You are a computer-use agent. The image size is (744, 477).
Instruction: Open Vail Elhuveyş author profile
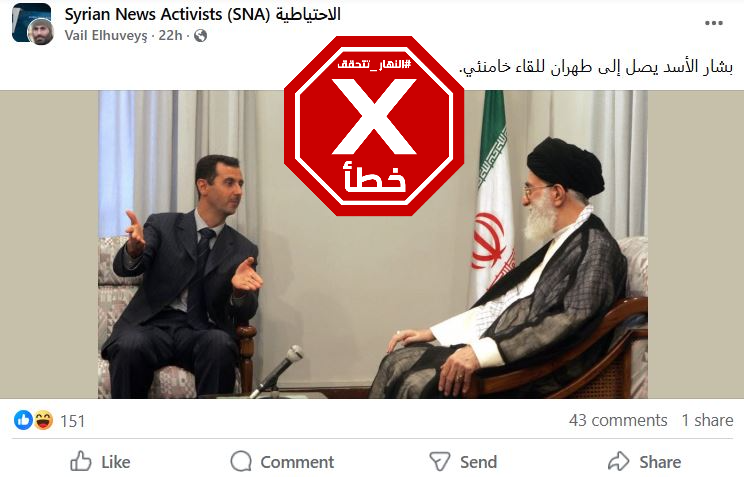pyautogui.click(x=106, y=36)
